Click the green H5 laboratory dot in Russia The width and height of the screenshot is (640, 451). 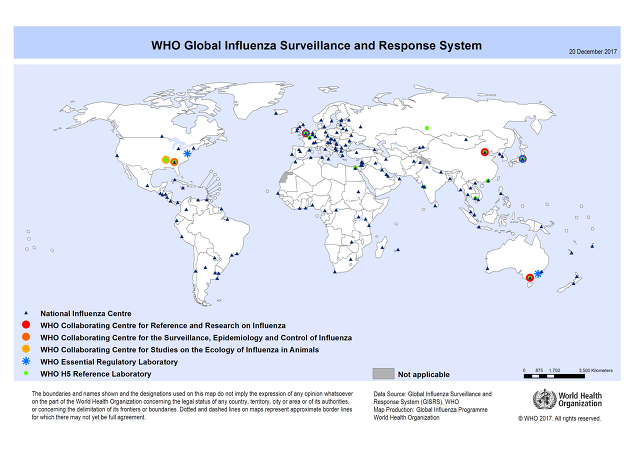point(427,128)
